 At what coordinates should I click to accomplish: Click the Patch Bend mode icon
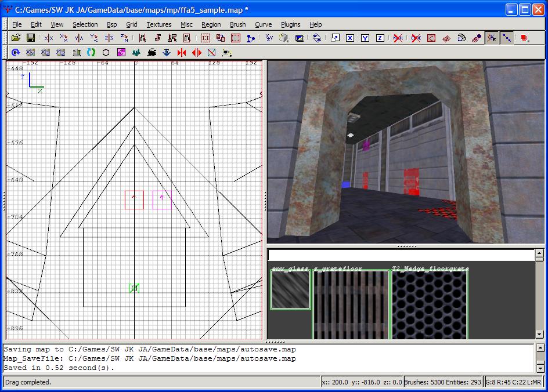[x=462, y=38]
